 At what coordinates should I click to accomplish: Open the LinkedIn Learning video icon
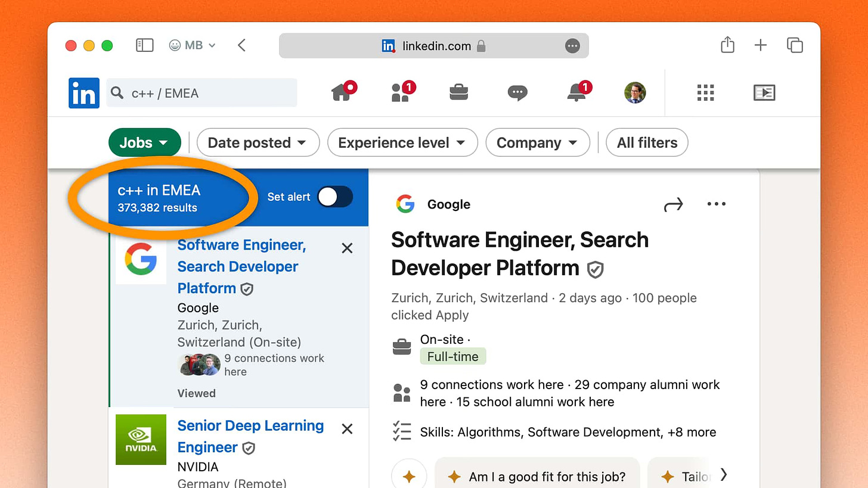764,92
